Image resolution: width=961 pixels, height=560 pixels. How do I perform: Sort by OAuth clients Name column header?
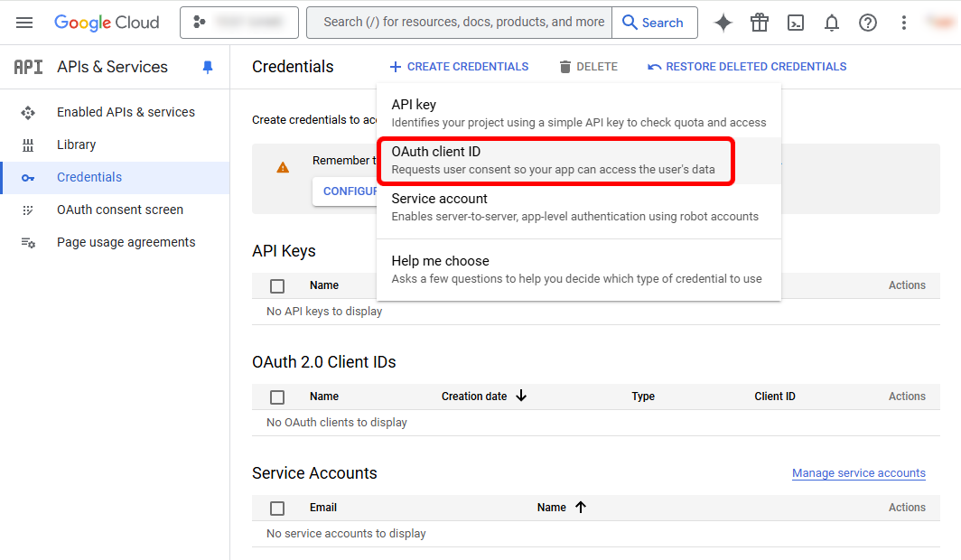324,397
